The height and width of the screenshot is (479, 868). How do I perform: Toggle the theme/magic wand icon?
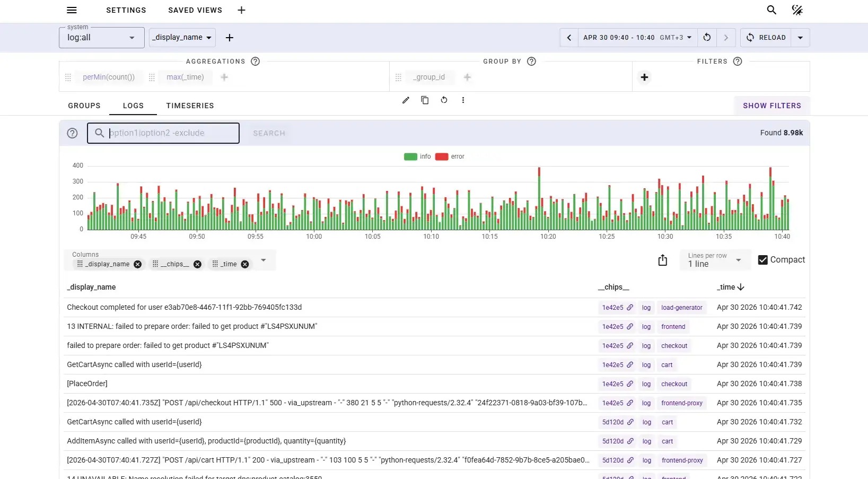coord(797,10)
